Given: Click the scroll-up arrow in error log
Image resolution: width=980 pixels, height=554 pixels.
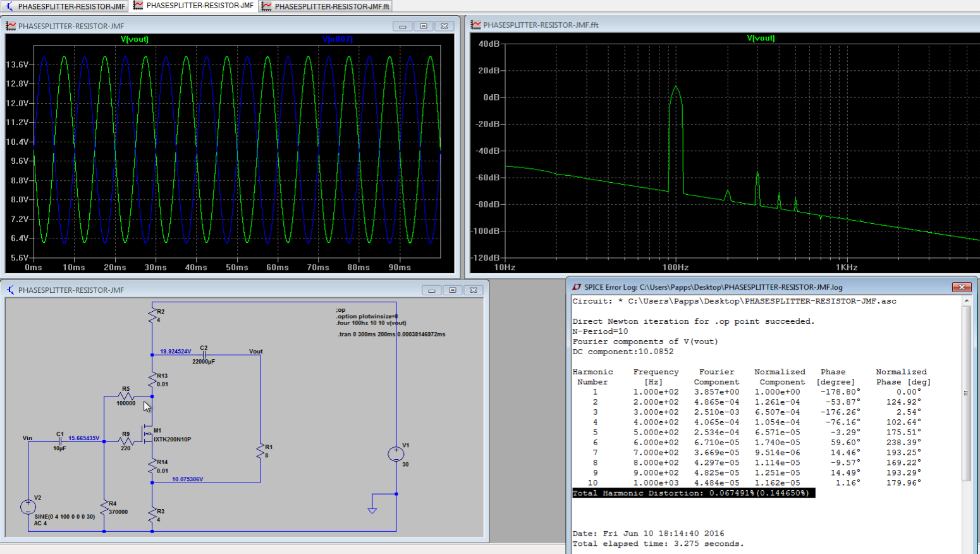Looking at the screenshot, I should pos(966,301).
